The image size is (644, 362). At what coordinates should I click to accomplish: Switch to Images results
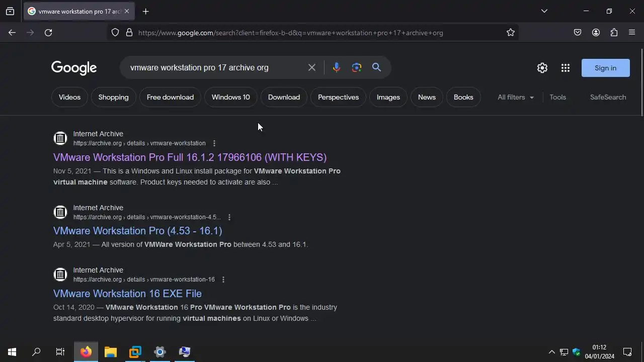[x=388, y=97]
